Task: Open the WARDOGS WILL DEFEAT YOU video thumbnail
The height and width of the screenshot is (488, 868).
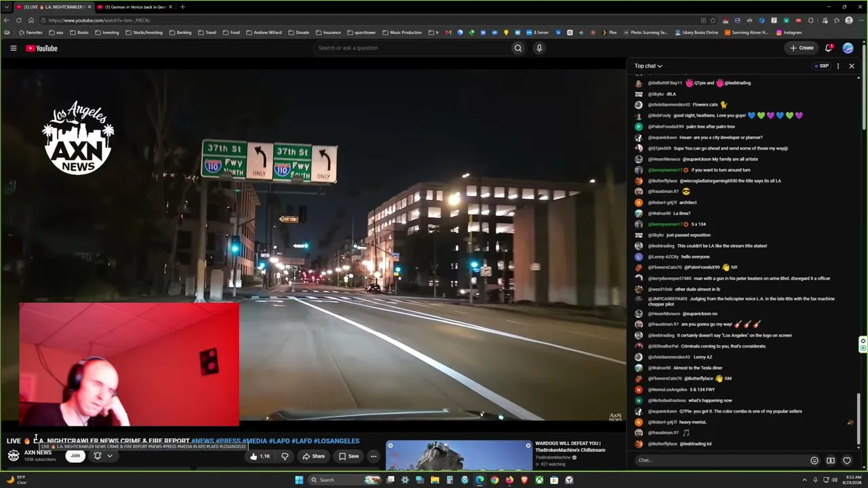Action: click(459, 455)
